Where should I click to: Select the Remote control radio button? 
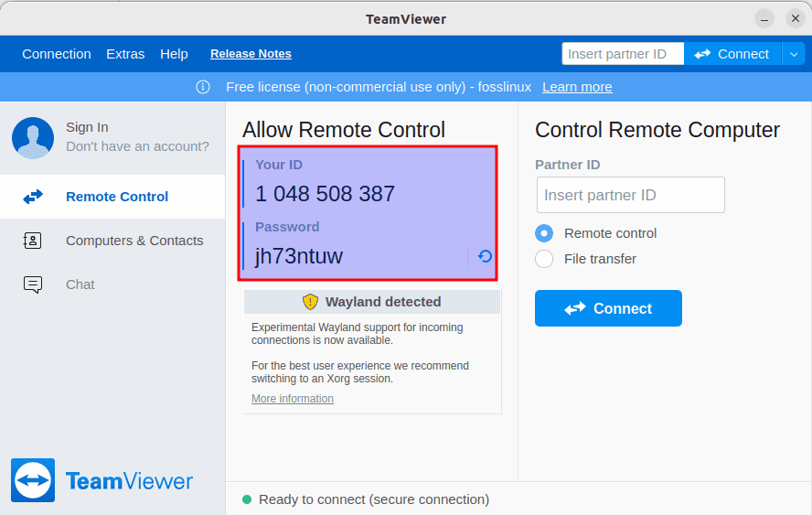[x=544, y=233]
